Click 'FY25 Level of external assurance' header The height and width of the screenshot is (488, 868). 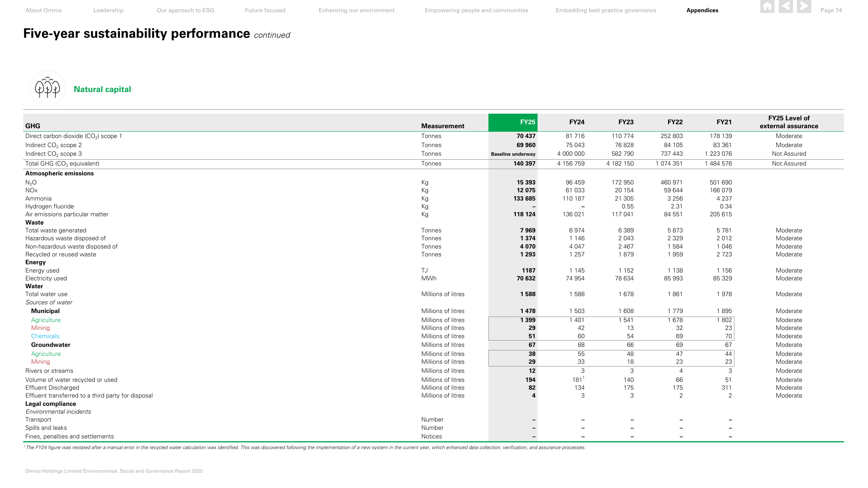789,122
